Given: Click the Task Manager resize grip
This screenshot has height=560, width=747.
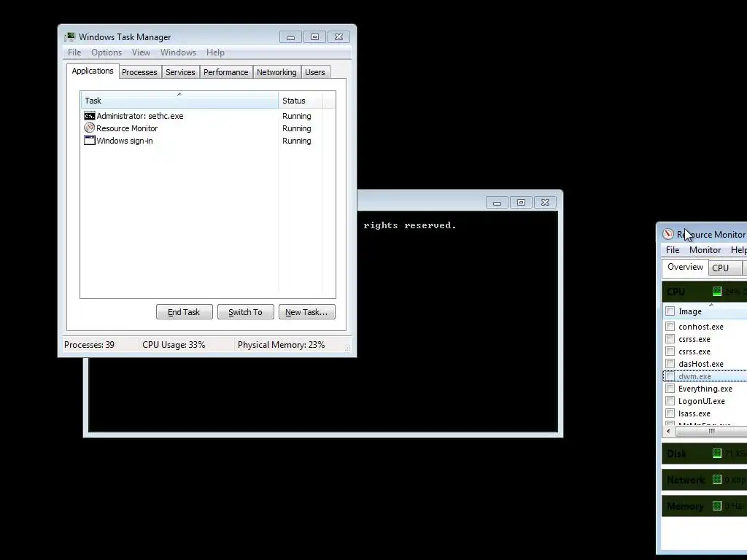Looking at the screenshot, I should click(348, 348).
